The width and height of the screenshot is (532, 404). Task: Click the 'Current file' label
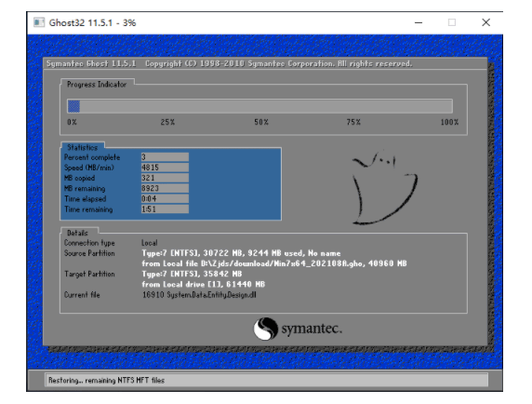coord(82,295)
